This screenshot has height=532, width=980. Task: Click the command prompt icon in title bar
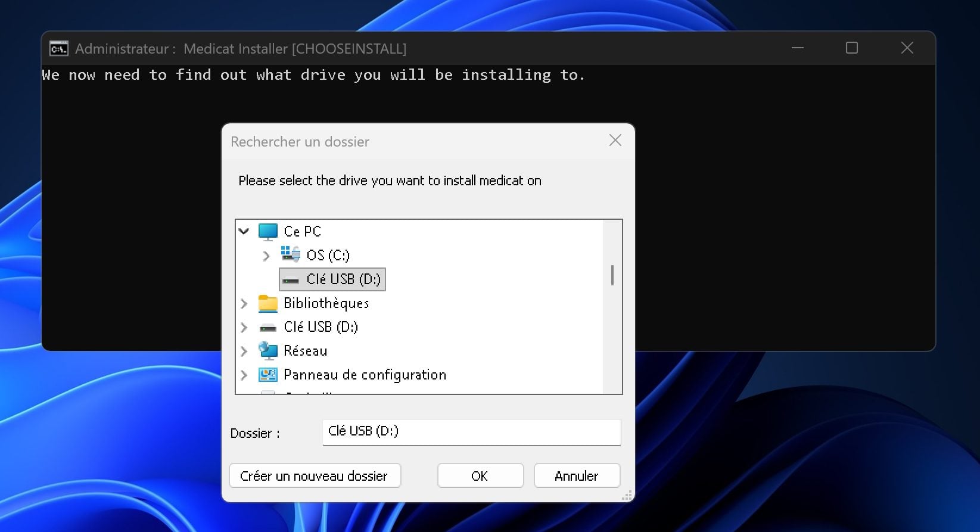pos(58,48)
